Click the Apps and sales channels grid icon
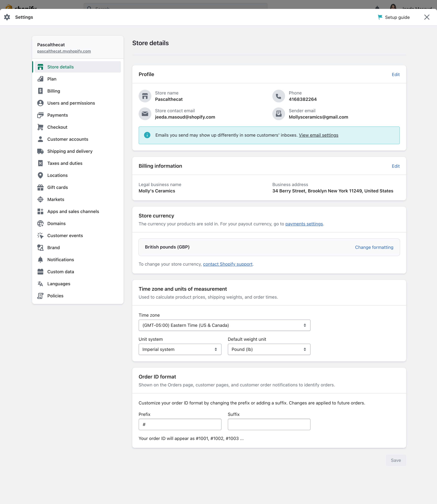Screen dimensions: 437x504 [40, 211]
